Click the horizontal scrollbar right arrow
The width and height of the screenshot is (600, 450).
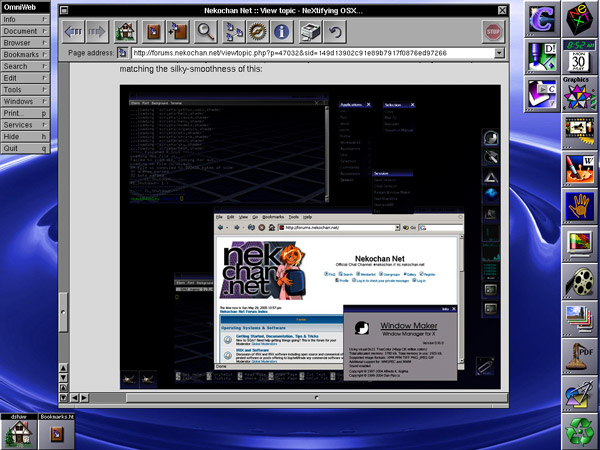(84, 398)
